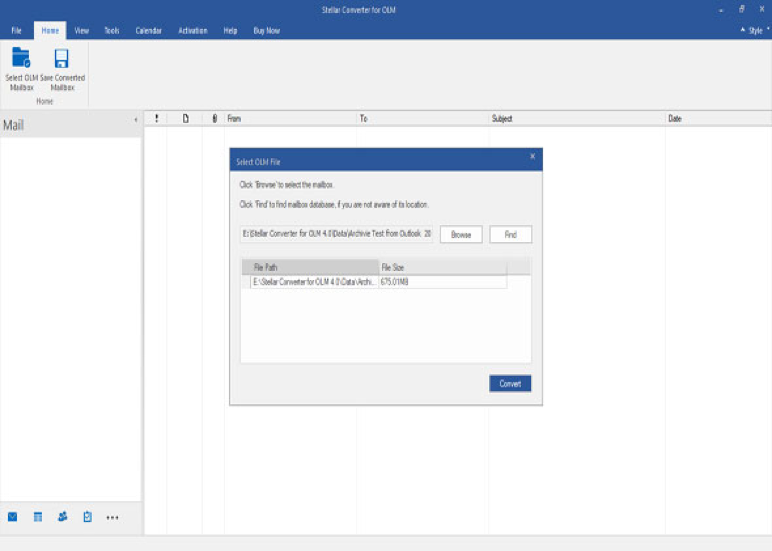Minimize the Stellar Converter window
This screenshot has width=772, height=551.
721,10
